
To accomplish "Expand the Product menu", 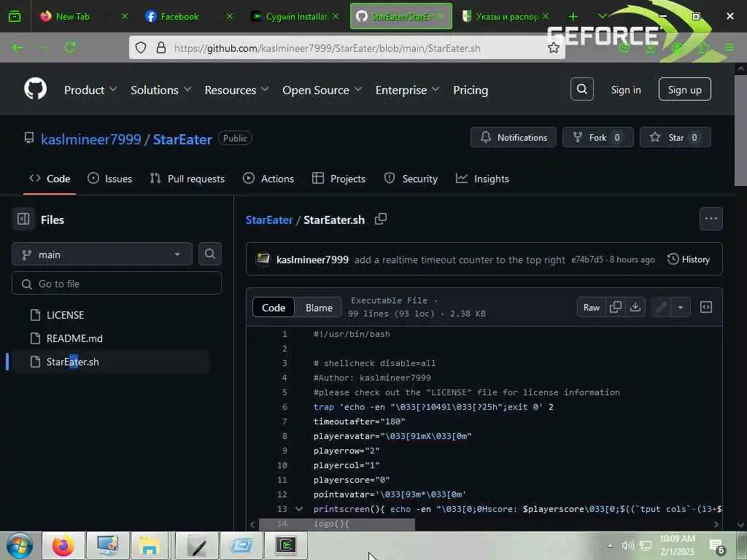I will click(90, 90).
